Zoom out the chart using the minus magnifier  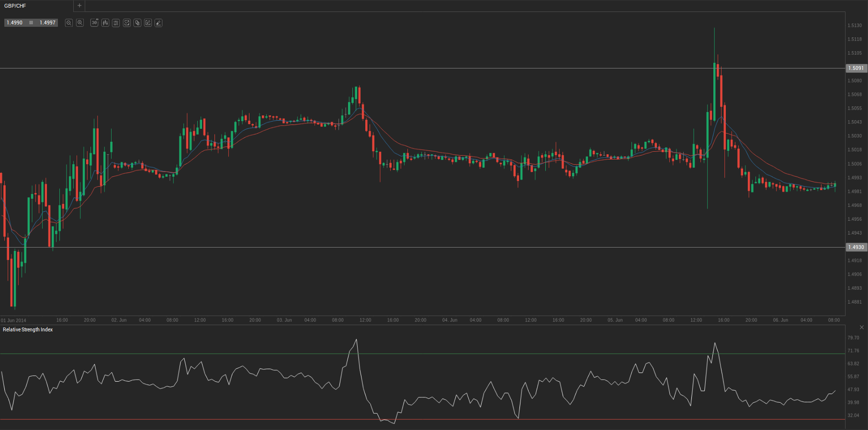69,23
